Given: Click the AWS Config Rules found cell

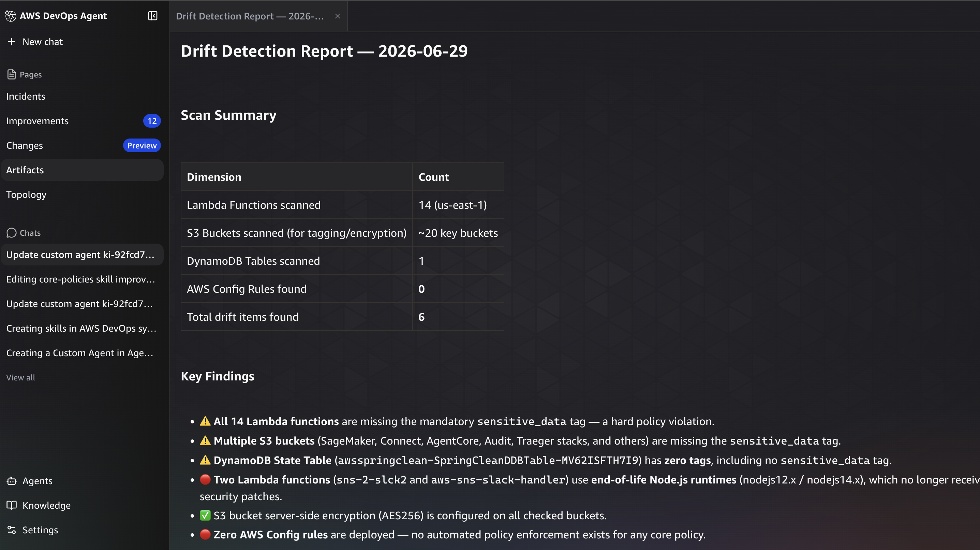Looking at the screenshot, I should pos(297,289).
